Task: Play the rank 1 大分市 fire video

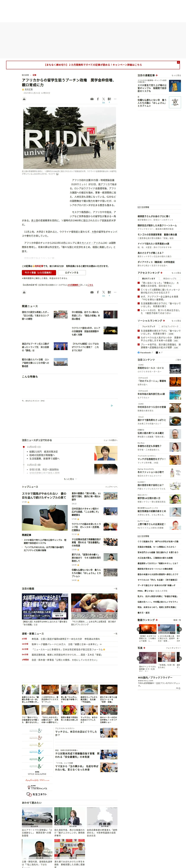Action: click(148, 629)
